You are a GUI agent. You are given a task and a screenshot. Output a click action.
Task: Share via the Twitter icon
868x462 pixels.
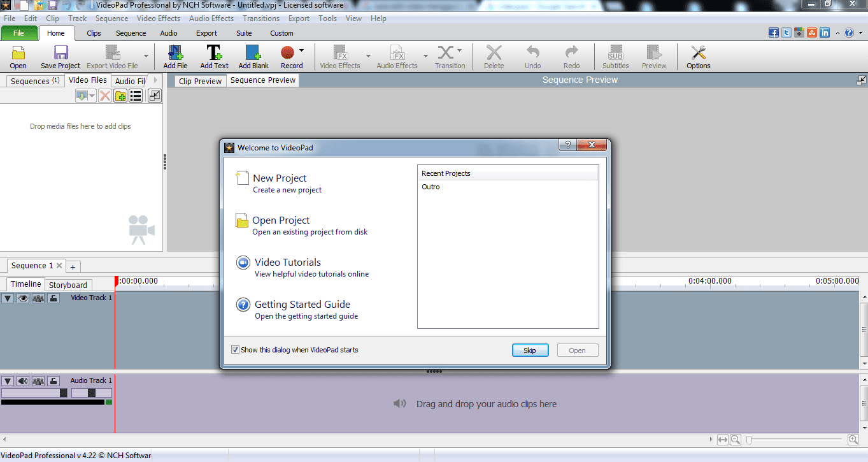[x=786, y=33]
